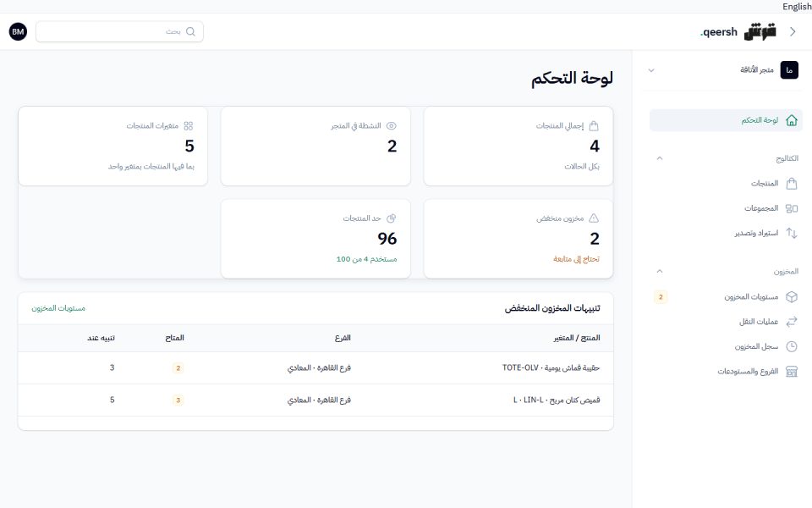
Task: Open the Transfers arrows icon in sidebar
Action: click(792, 322)
